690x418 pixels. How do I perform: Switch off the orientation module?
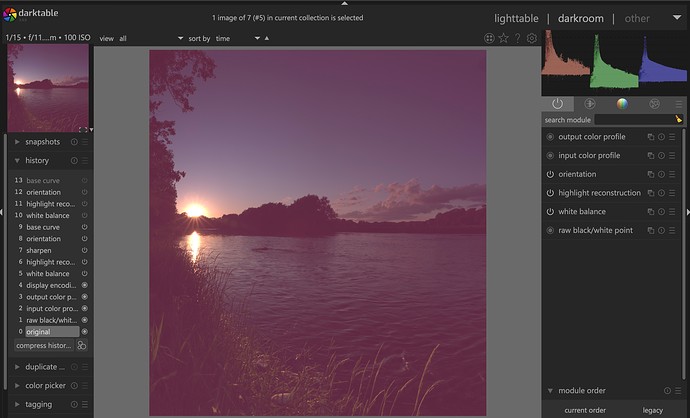click(x=550, y=174)
